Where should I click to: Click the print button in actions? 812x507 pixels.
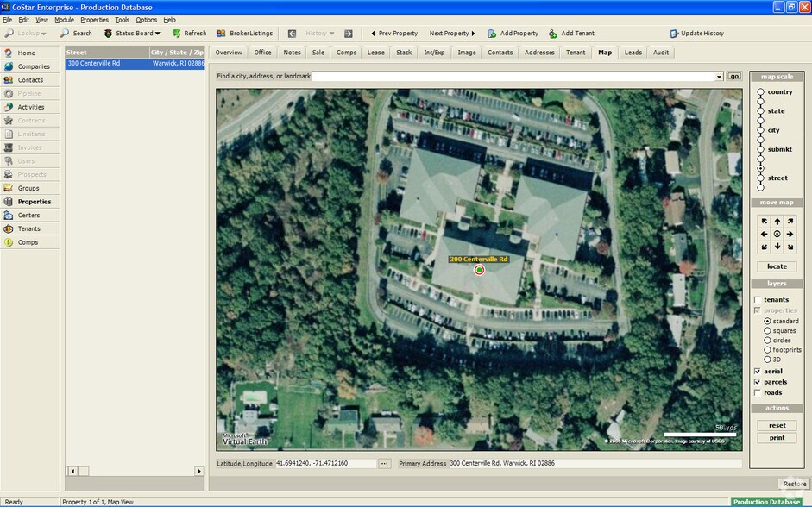777,438
